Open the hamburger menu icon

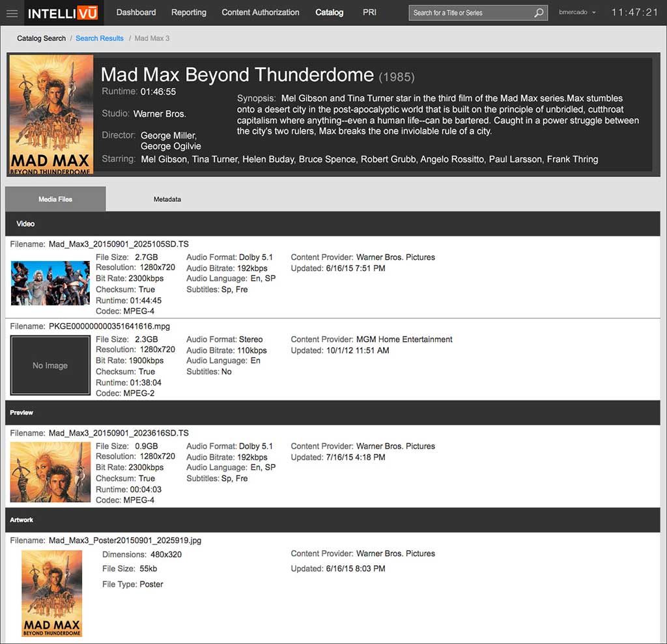[12, 13]
